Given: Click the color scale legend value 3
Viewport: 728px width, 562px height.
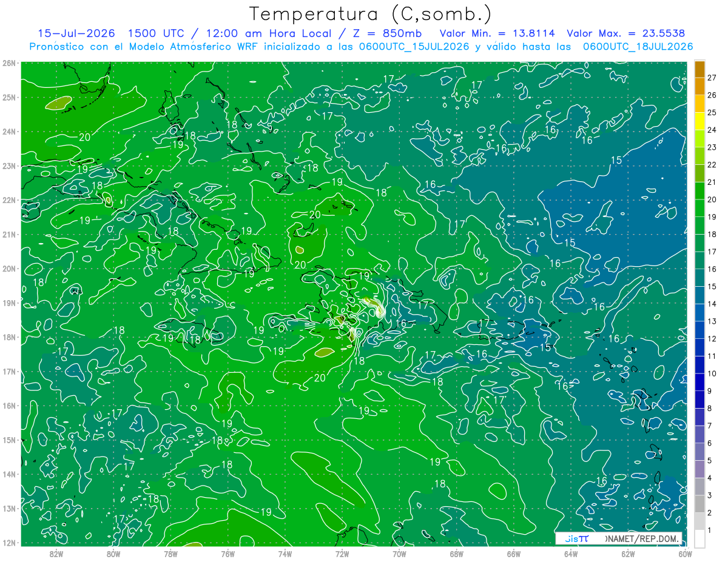Looking at the screenshot, I should [710, 495].
